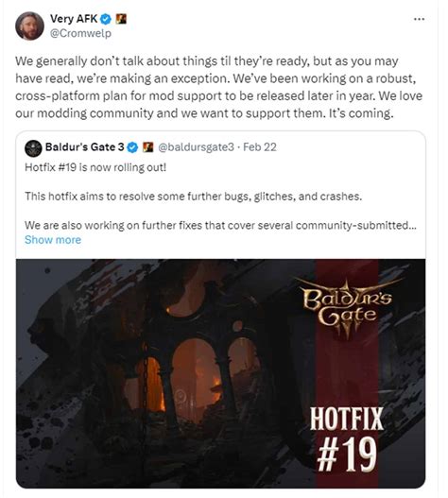Click Baldur's Gate 3 verified checkmark badge

[132, 147]
